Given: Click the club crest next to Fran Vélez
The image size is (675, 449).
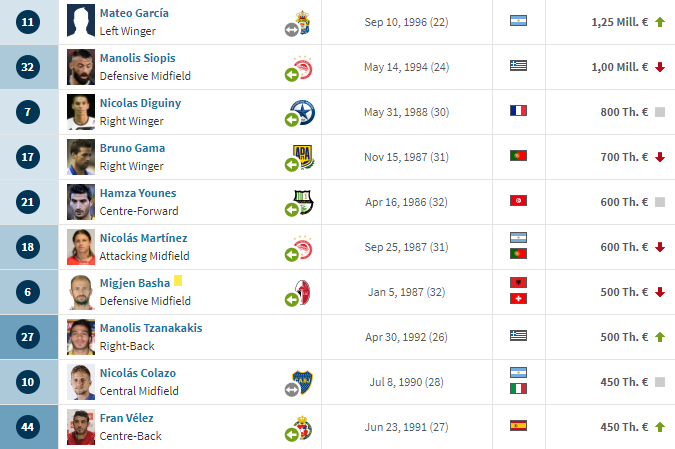Looking at the screenshot, I should point(303,427).
